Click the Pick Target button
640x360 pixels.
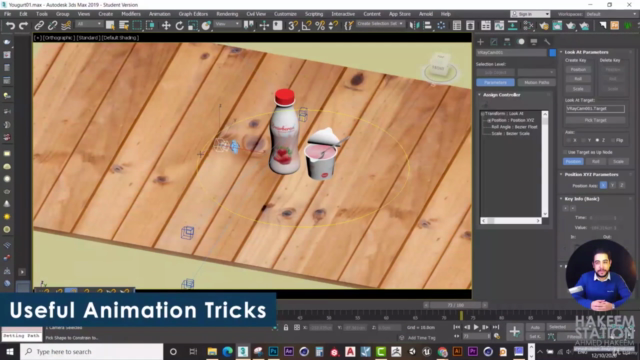[595, 120]
